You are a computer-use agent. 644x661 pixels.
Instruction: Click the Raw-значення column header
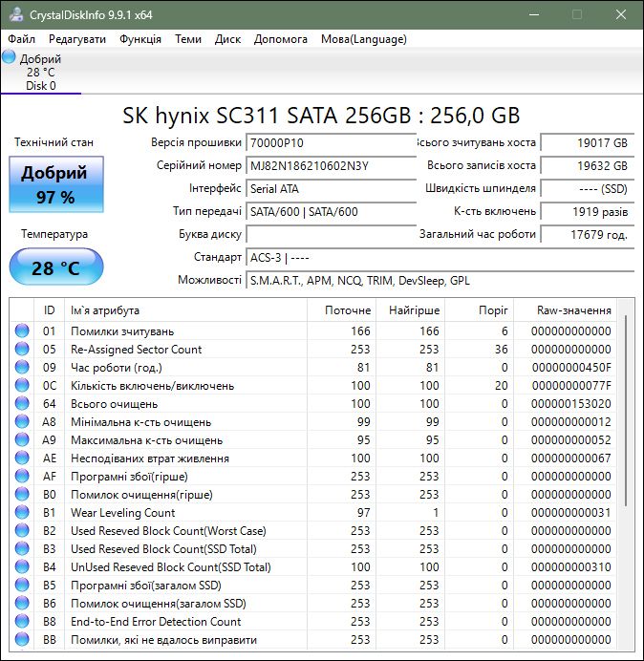click(565, 310)
